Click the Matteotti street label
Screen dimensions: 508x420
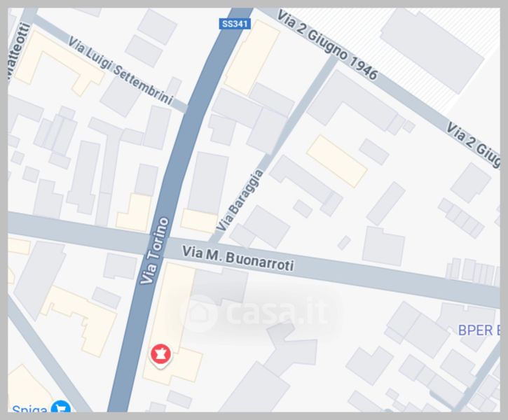pos(19,52)
